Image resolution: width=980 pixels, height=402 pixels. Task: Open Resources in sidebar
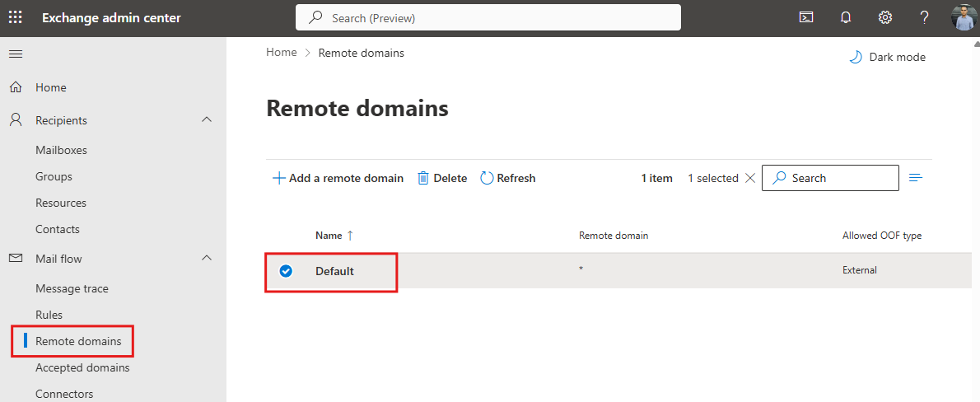click(61, 203)
